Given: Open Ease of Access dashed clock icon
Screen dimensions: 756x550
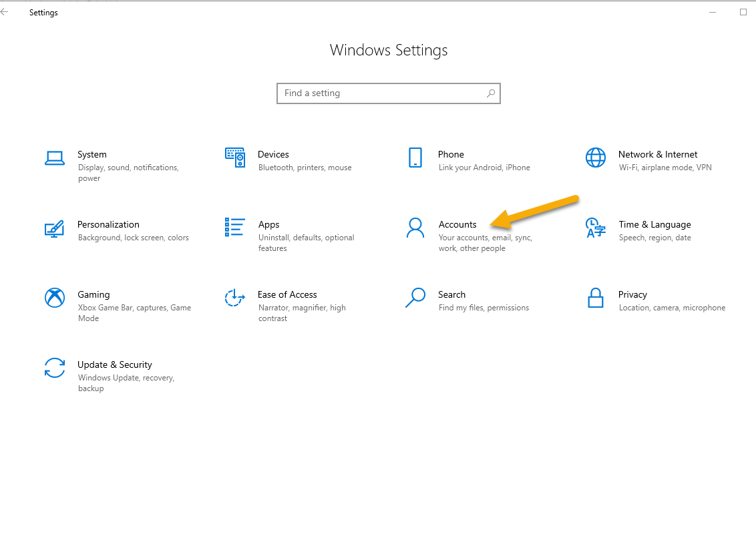Looking at the screenshot, I should (235, 298).
